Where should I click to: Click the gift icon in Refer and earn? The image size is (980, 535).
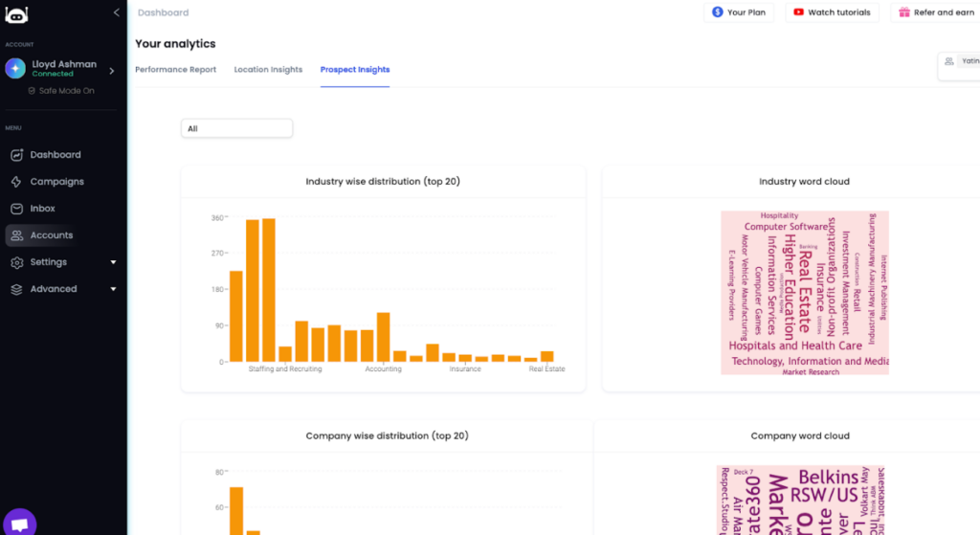(903, 11)
